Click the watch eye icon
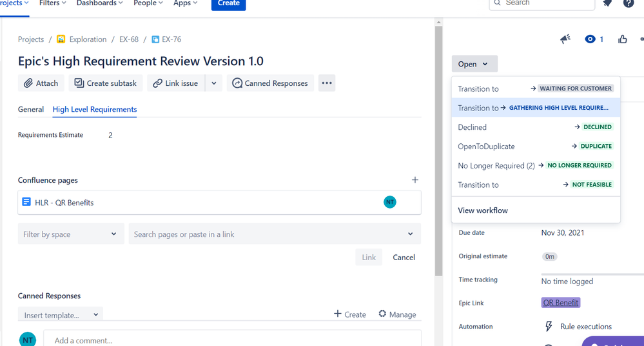Screen dimensions: 644x346 point(590,39)
